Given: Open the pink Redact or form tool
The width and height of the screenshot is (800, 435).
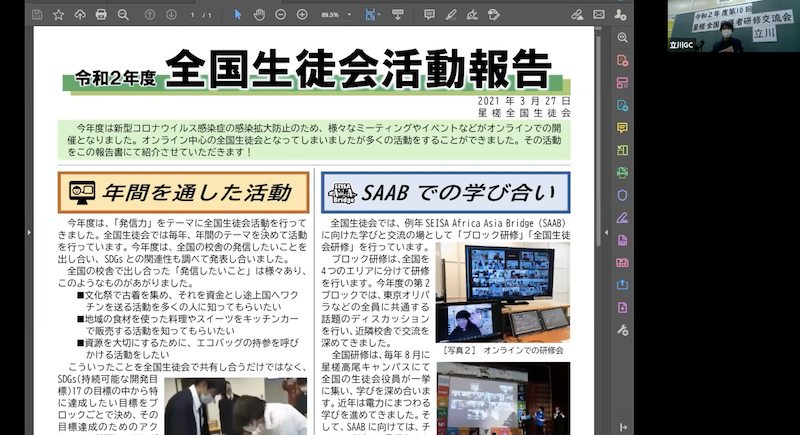Looking at the screenshot, I should pyautogui.click(x=622, y=263).
